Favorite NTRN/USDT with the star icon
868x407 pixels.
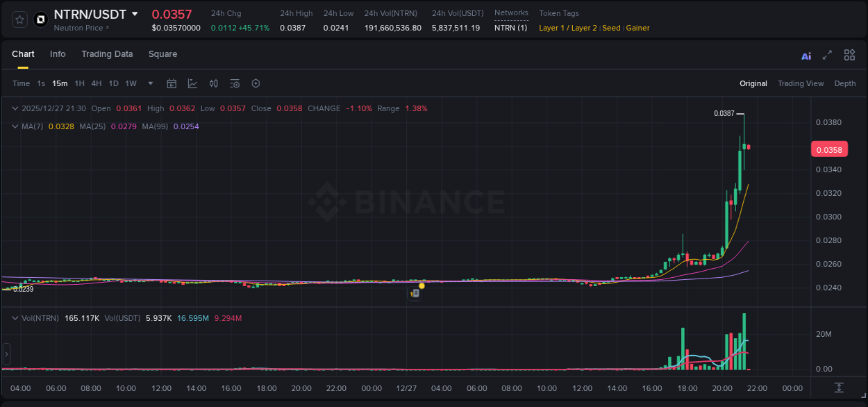(x=19, y=19)
